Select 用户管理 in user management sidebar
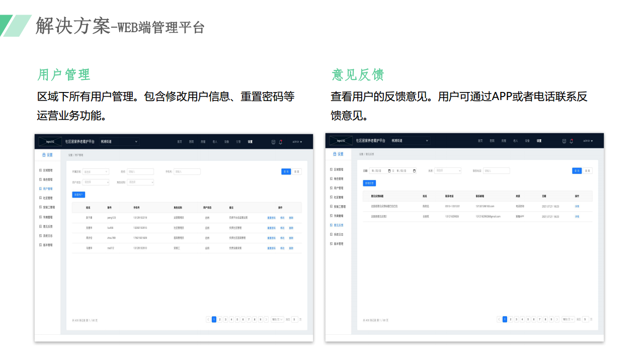The width and height of the screenshot is (644, 362). pyautogui.click(x=46, y=189)
